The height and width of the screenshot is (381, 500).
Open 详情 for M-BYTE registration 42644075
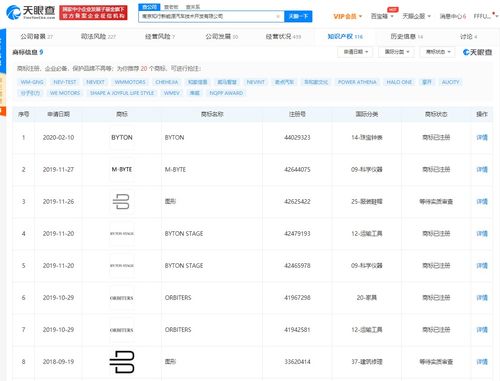tap(482, 169)
